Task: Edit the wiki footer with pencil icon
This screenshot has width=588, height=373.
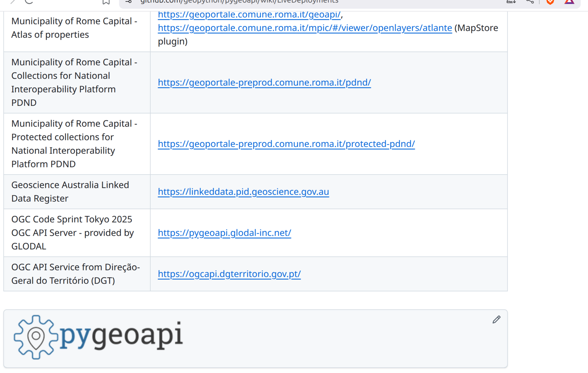Action: coord(496,320)
